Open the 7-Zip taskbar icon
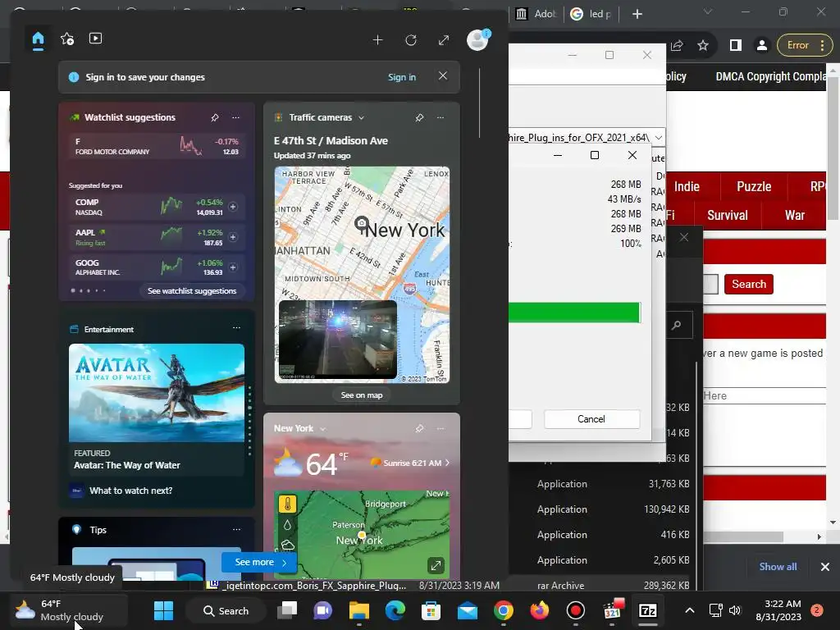840x630 pixels. (x=648, y=610)
